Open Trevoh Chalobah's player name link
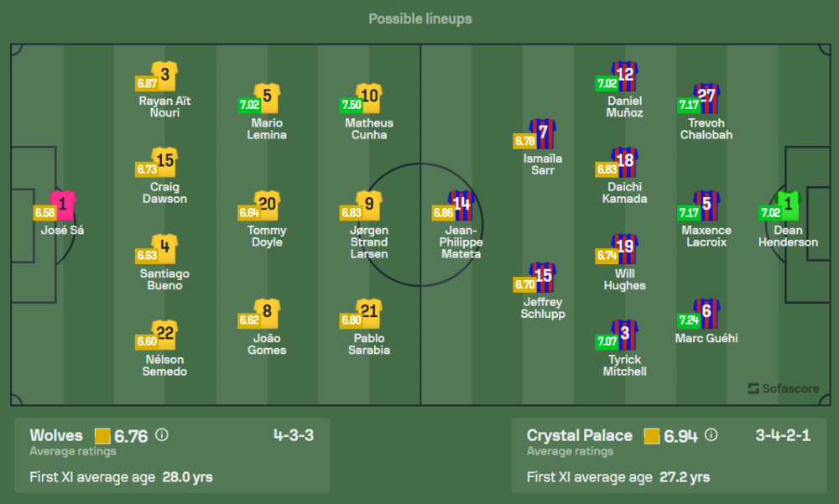Screen dimensions: 839x504 point(706,129)
